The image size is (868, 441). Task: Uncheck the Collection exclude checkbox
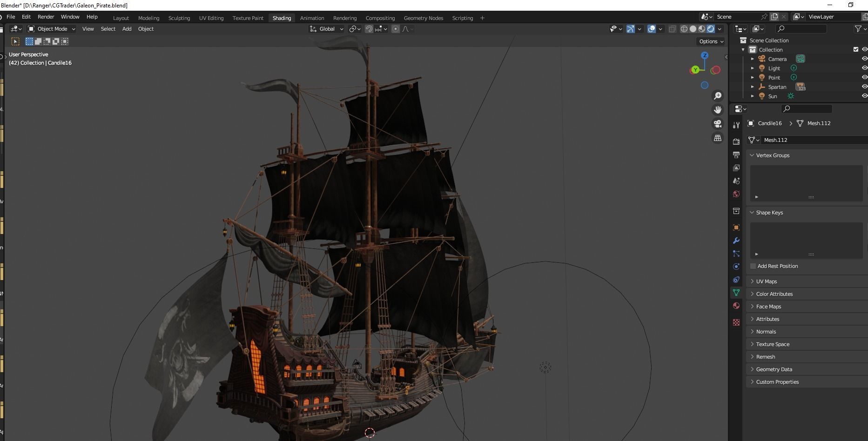(855, 49)
